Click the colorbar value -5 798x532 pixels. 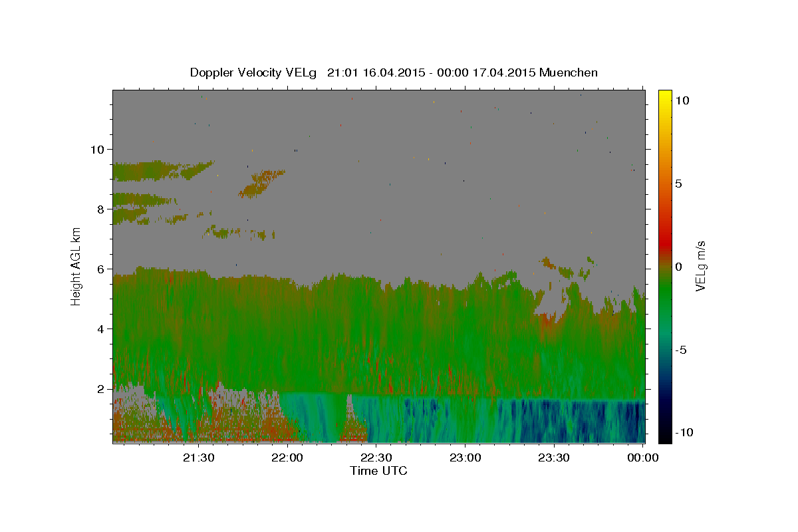[681, 350]
